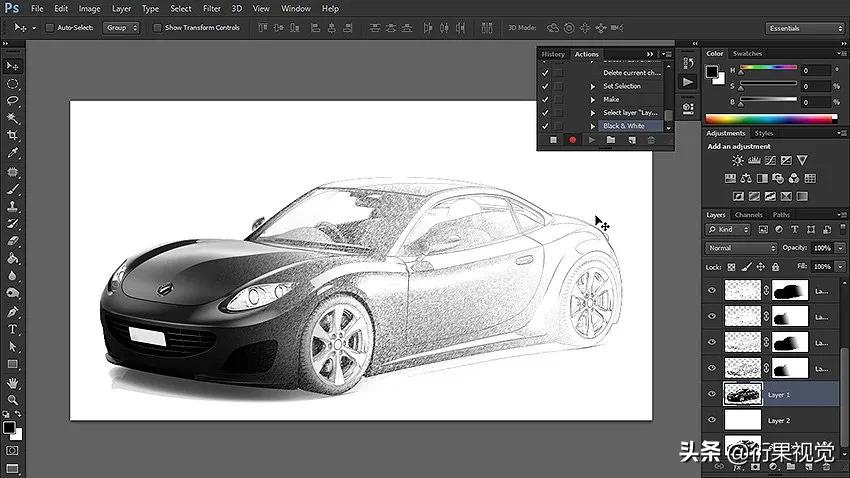The width and height of the screenshot is (850, 478).
Task: Select the Type tool in the toolbar
Action: pyautogui.click(x=13, y=328)
